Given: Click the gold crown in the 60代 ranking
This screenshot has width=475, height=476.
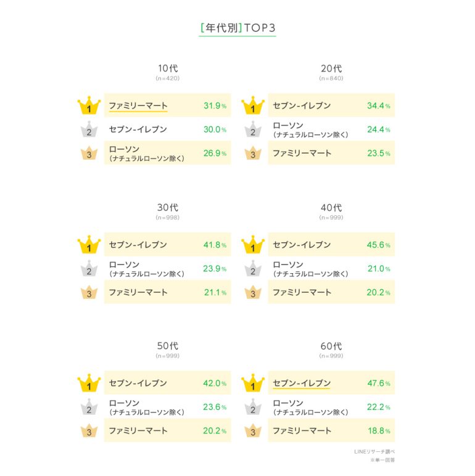Looking at the screenshot, I should [x=253, y=383].
